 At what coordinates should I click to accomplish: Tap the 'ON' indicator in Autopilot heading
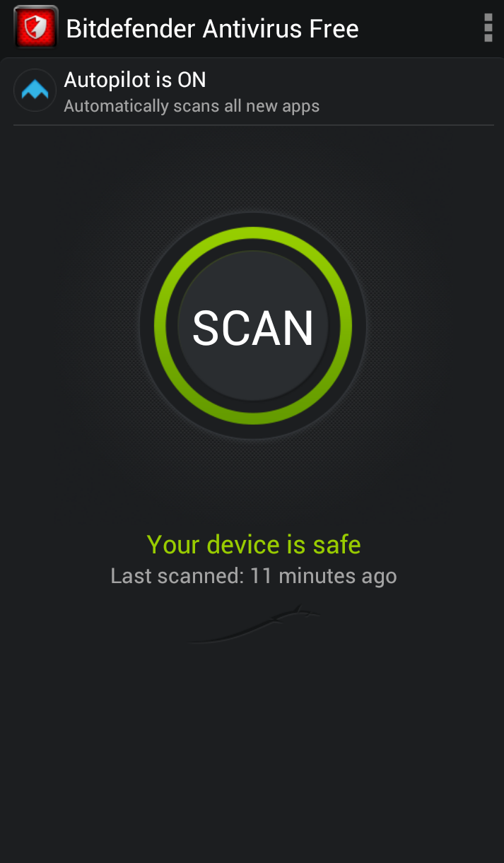tap(192, 80)
